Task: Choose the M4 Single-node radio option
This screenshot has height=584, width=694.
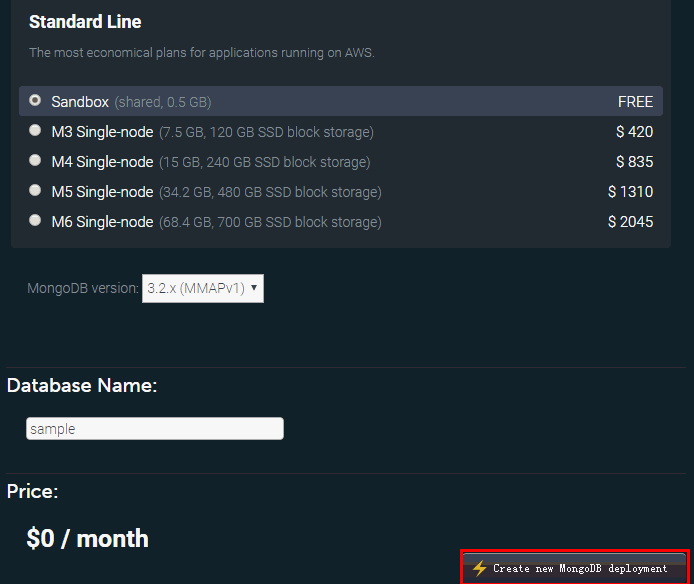Action: coord(35,160)
